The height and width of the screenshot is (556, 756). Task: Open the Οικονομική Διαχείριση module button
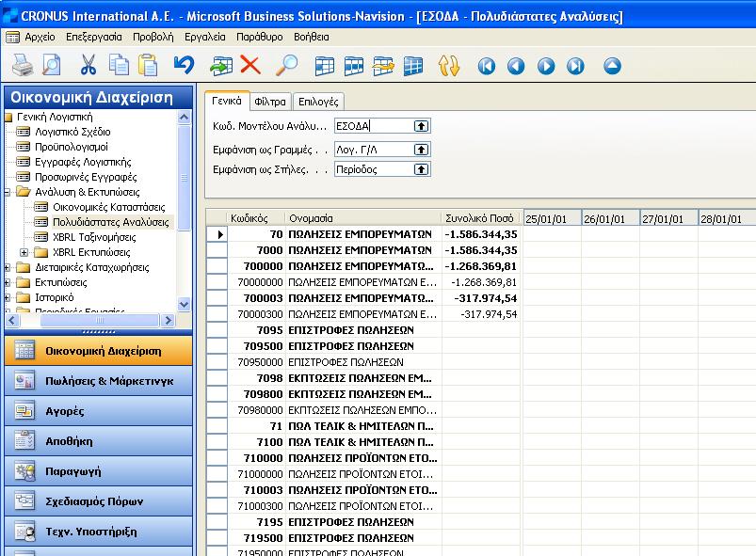(x=98, y=351)
